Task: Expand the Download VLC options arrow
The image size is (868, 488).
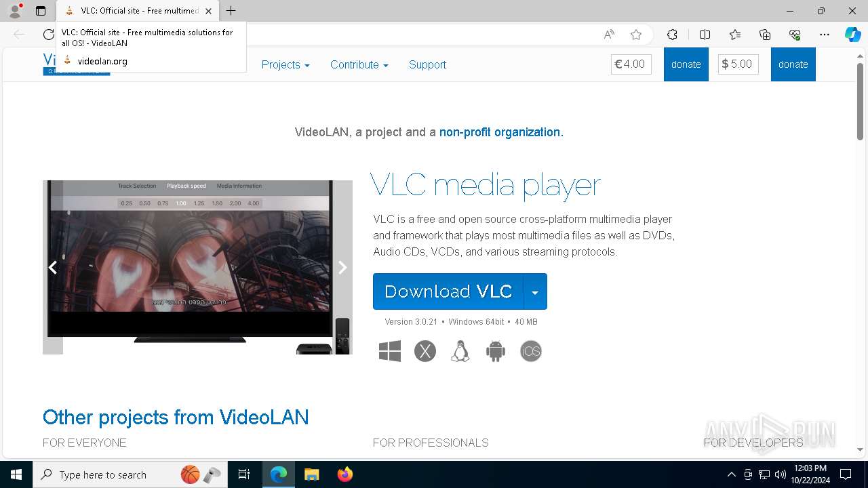Action: (x=535, y=291)
